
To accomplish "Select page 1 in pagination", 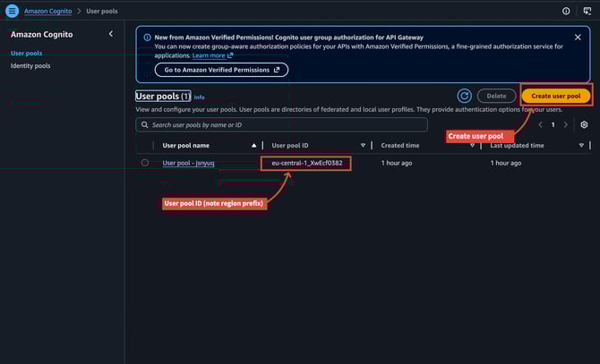I will [553, 125].
